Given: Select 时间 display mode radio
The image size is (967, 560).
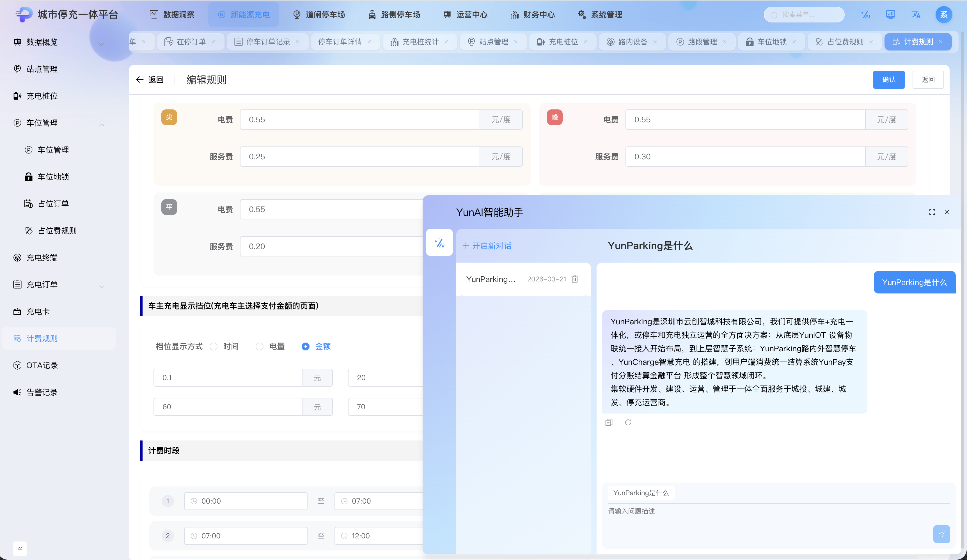Looking at the screenshot, I should point(214,346).
